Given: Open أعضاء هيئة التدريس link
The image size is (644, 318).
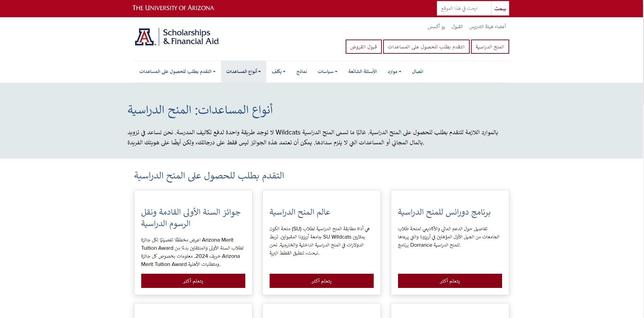Looking at the screenshot, I should pos(488,26).
